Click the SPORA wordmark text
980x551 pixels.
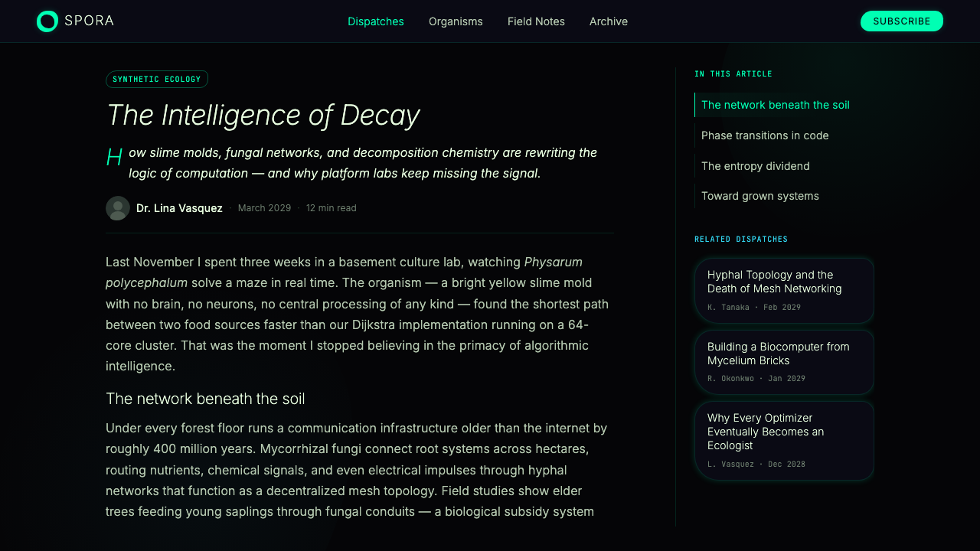click(89, 21)
